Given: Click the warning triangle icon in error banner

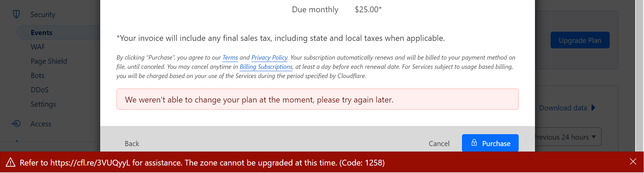Looking at the screenshot, I should [11, 162].
